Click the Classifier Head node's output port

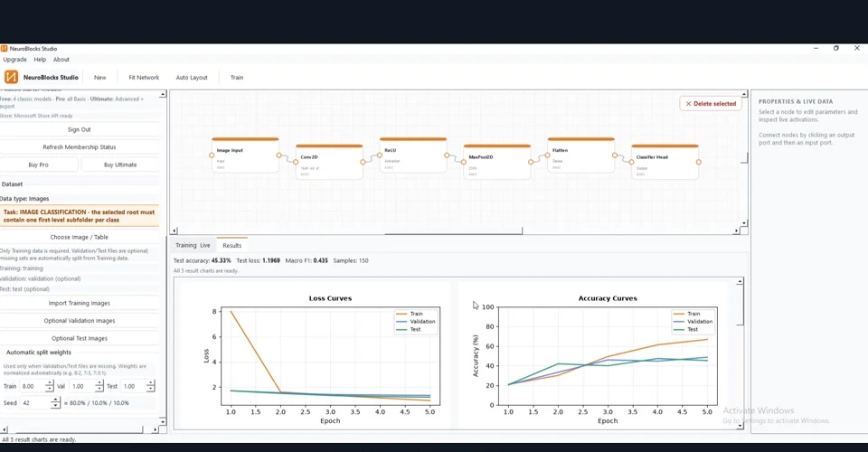coord(699,162)
